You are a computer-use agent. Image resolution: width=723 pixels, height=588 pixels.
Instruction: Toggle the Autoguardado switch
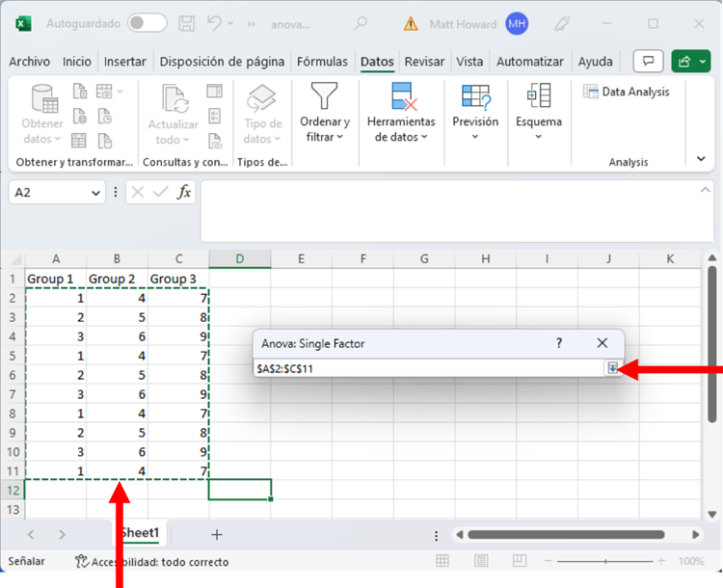click(147, 22)
